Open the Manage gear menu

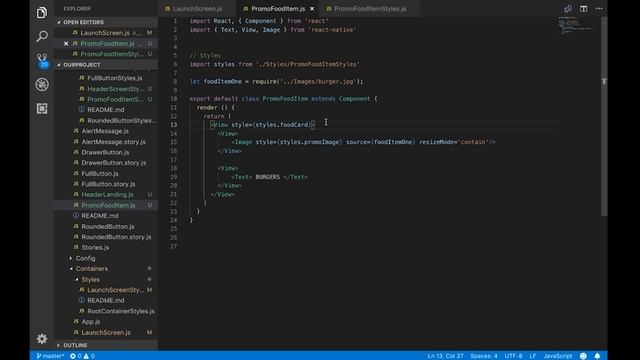(42, 338)
